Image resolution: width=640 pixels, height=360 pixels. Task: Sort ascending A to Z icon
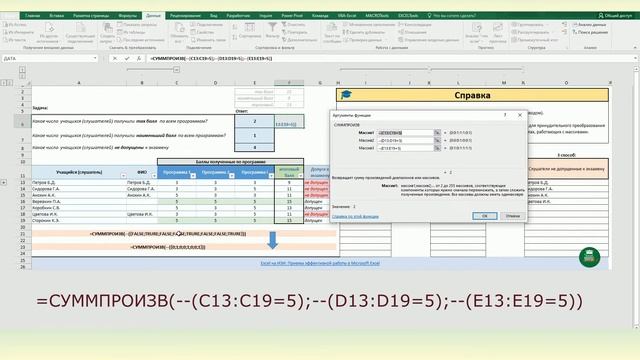point(235,27)
